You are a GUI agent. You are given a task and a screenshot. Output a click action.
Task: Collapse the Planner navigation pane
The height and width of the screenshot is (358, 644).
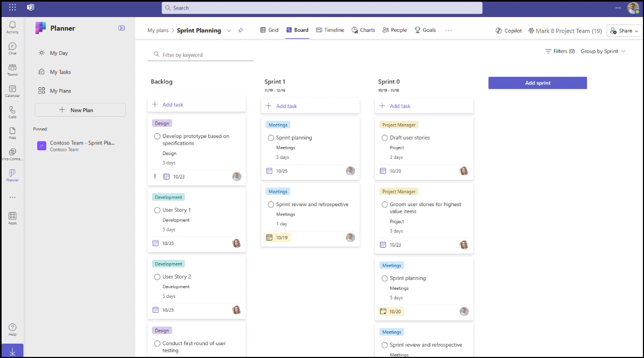pos(122,28)
